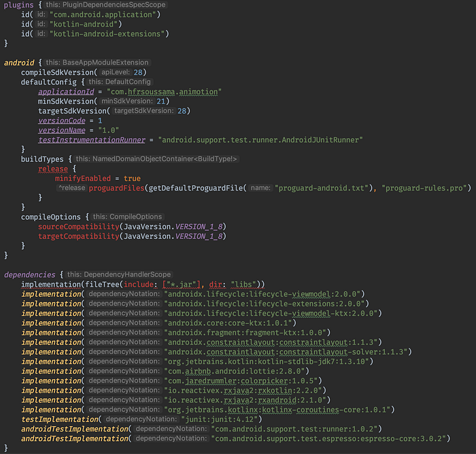
Task: Click the "apiLevel:" parameter hint
Action: [x=116, y=72]
